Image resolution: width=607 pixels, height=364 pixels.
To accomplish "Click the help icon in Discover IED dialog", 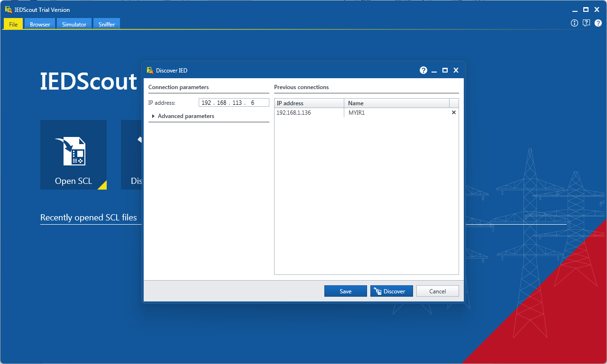I will pos(423,70).
